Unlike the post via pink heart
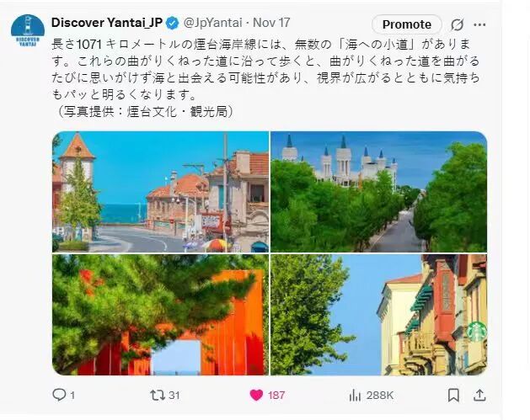Image resolution: width=530 pixels, height=420 pixels. coord(256,395)
